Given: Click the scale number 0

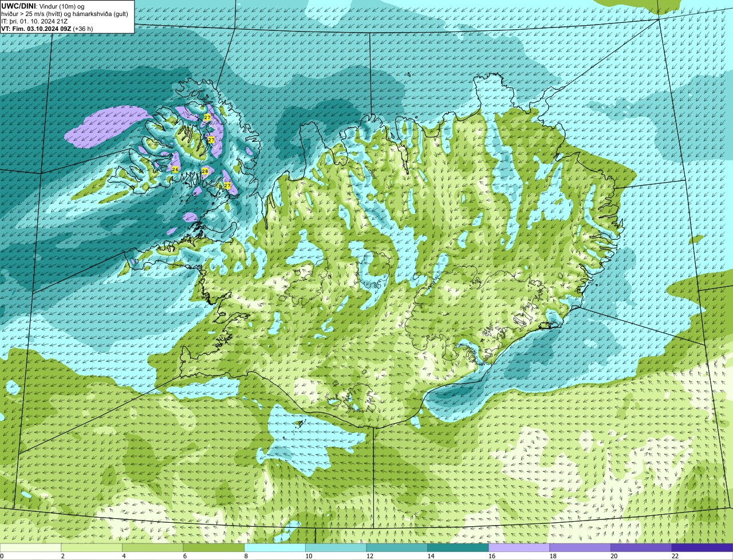Looking at the screenshot, I should tap(2, 556).
